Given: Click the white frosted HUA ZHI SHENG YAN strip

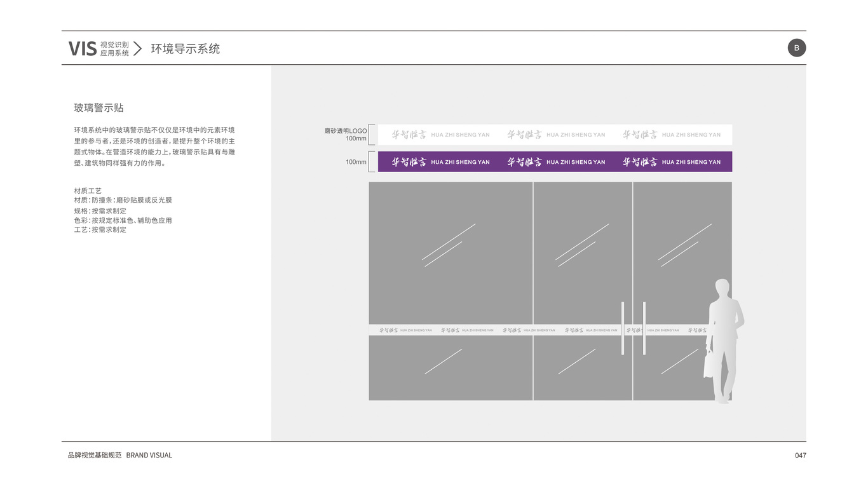Looking at the screenshot, I should click(x=555, y=135).
